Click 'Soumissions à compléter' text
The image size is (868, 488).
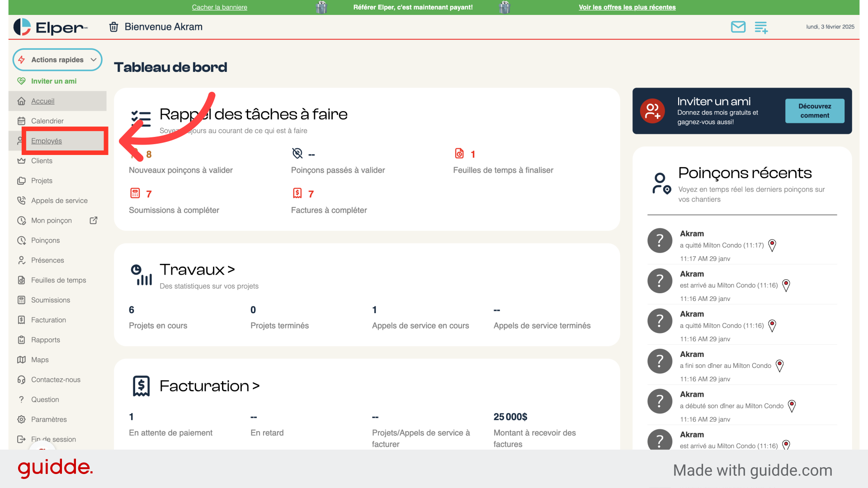pyautogui.click(x=174, y=210)
